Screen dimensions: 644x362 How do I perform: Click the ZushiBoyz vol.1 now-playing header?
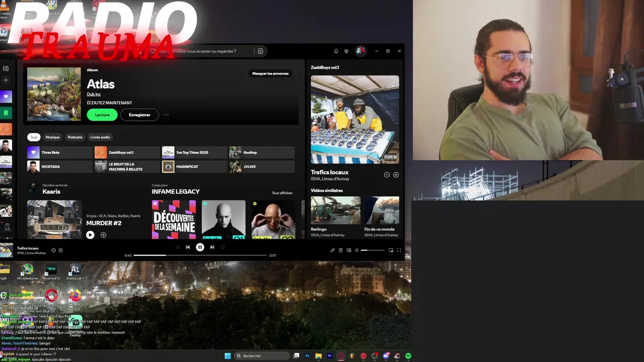[x=325, y=67]
